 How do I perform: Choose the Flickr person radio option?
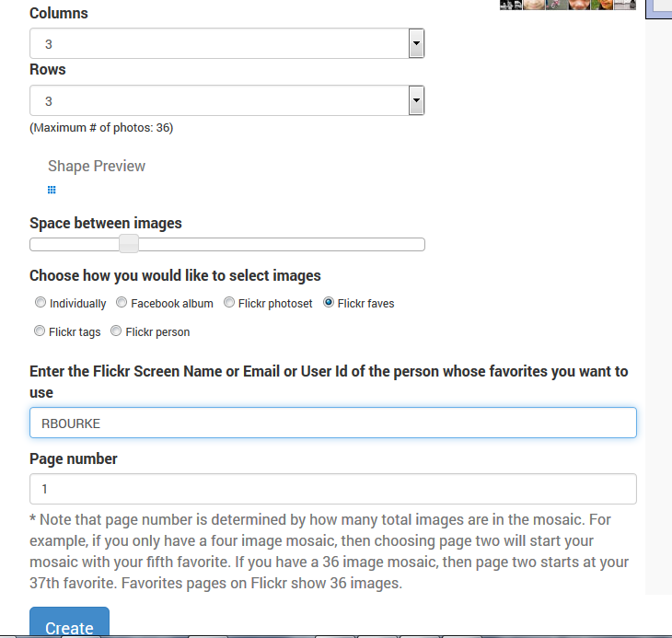coord(116,331)
